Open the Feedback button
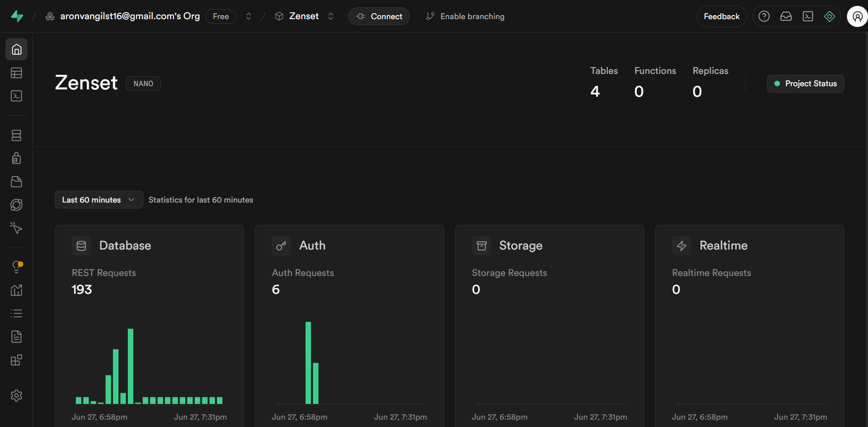Screen dimensions: 868x427 721,16
